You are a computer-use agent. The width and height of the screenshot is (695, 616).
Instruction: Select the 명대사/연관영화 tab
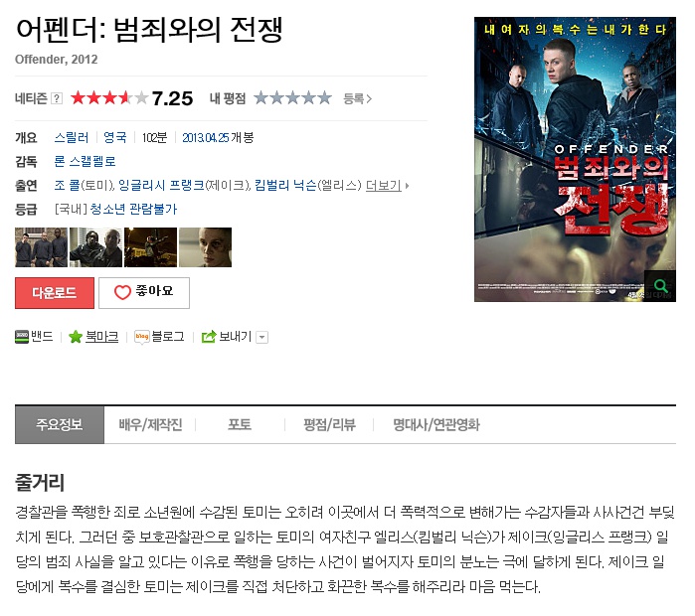[436, 424]
